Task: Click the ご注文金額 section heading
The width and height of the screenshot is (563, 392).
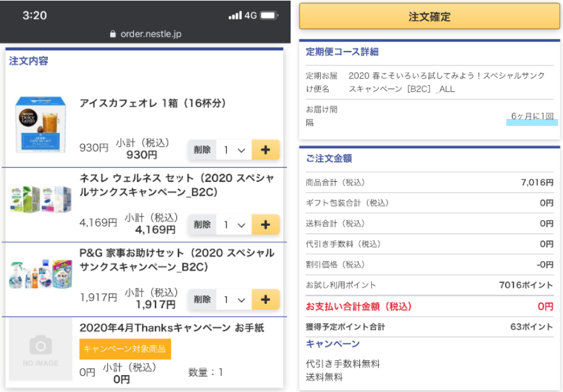Action: 329,159
